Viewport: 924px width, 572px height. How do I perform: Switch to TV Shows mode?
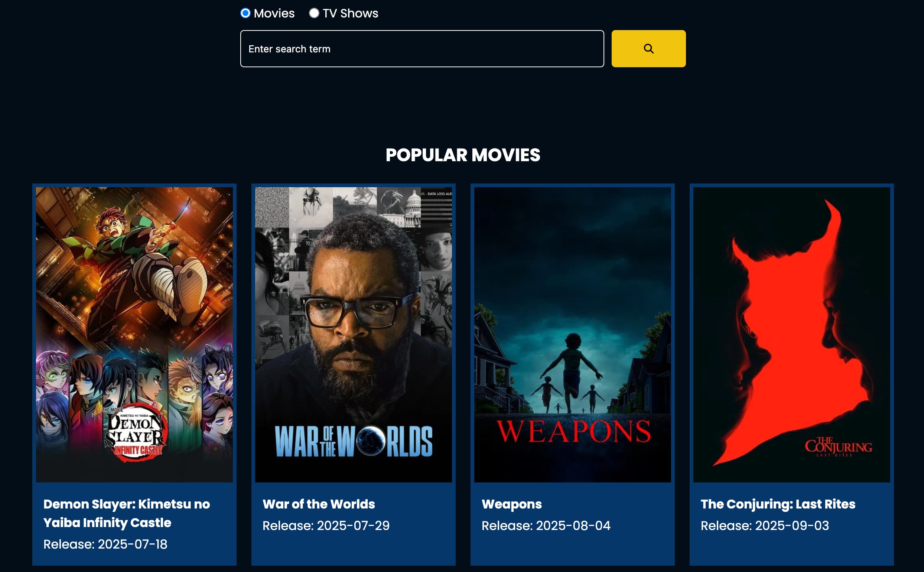313,13
